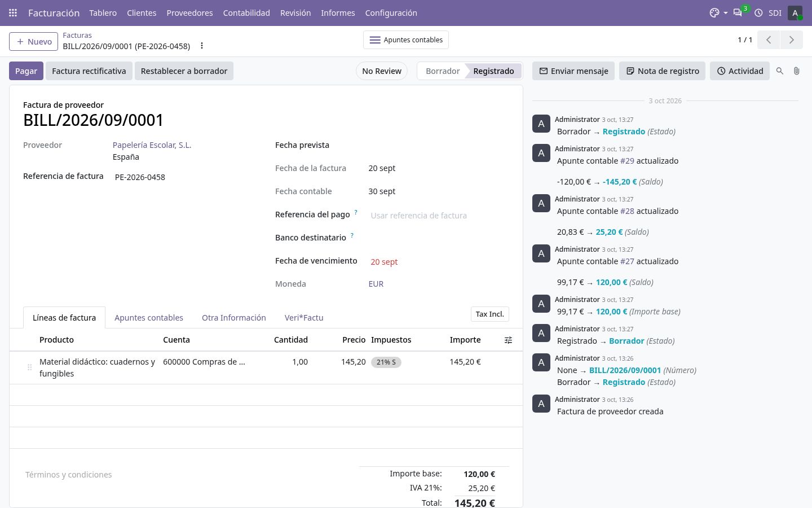Open the No Review status selector

[x=382, y=71]
